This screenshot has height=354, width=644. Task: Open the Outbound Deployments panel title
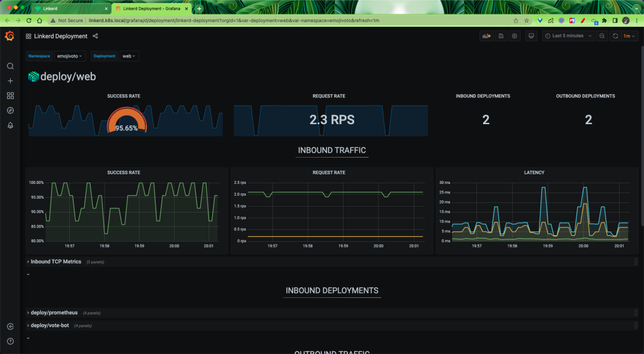click(x=586, y=96)
